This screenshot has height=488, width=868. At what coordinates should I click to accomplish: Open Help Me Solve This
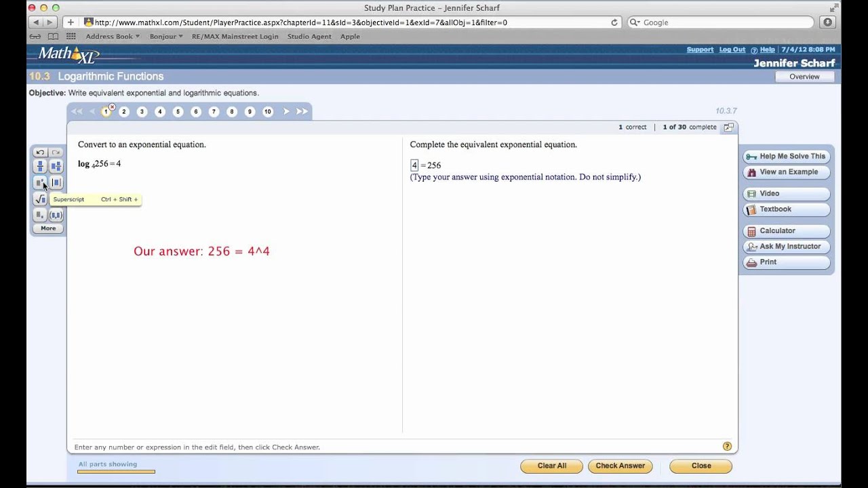pyautogui.click(x=787, y=156)
